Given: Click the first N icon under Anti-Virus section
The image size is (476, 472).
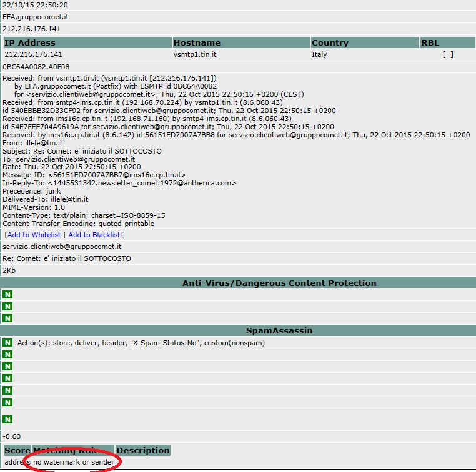Looking at the screenshot, I should click(x=7, y=295).
